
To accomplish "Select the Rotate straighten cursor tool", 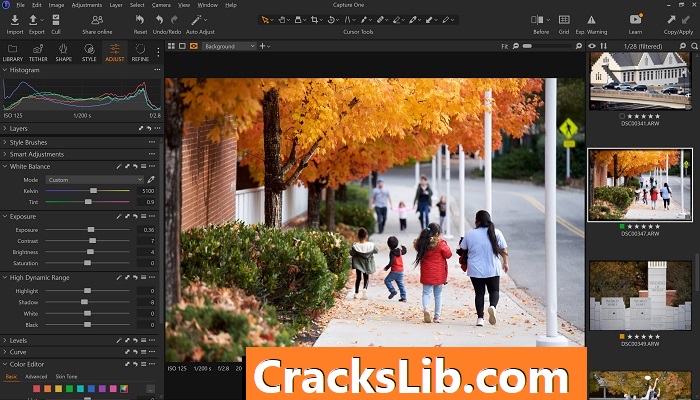I will [x=331, y=20].
